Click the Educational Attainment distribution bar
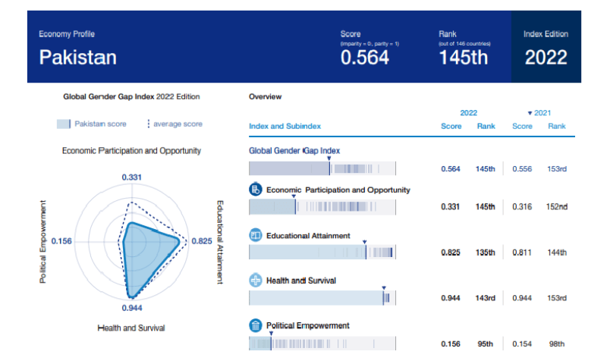The width and height of the screenshot is (607, 364). (x=322, y=253)
